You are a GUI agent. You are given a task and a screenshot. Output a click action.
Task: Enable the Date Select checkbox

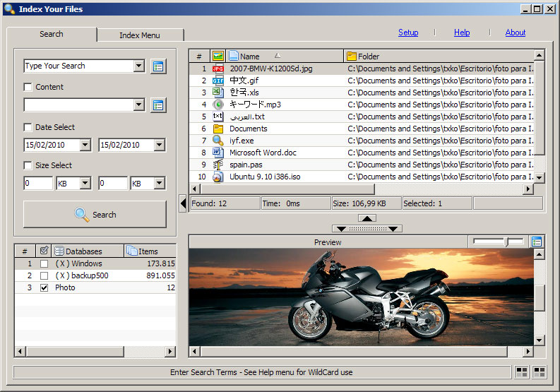tap(28, 128)
